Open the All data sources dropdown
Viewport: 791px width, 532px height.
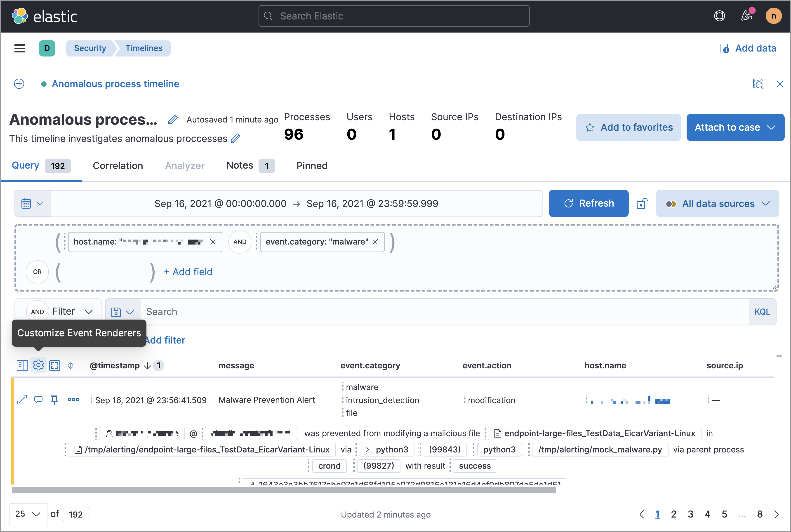(717, 203)
